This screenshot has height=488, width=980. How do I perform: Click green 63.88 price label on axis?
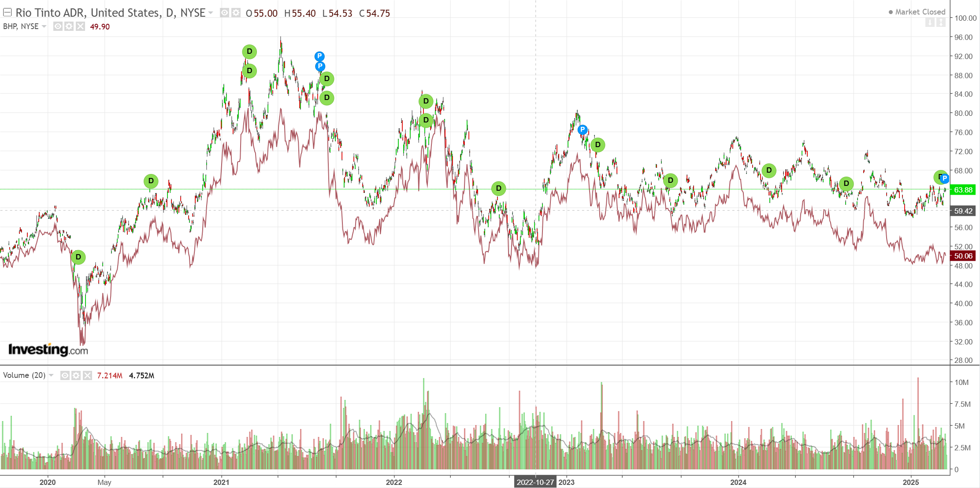pos(963,190)
